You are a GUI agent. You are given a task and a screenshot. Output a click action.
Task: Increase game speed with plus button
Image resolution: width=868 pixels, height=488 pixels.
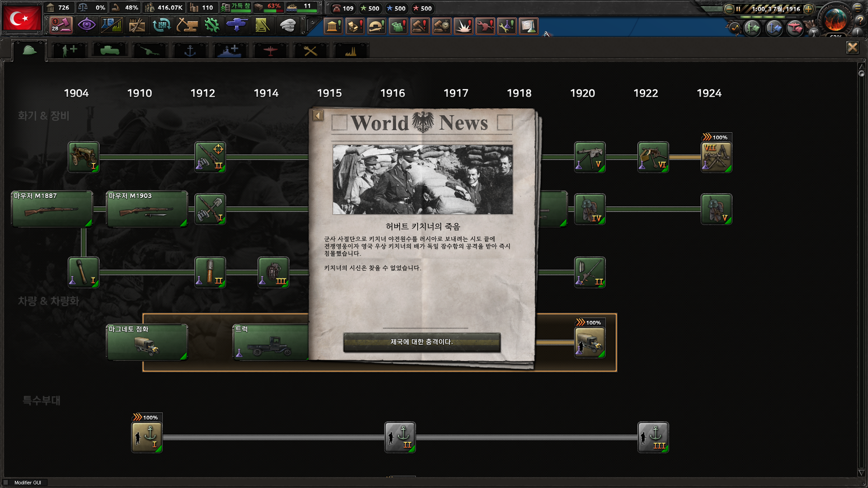808,9
